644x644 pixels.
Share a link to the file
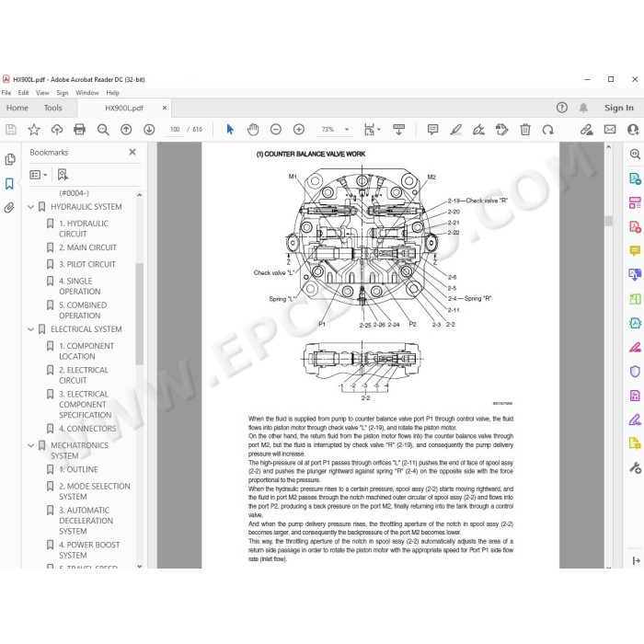point(587,130)
